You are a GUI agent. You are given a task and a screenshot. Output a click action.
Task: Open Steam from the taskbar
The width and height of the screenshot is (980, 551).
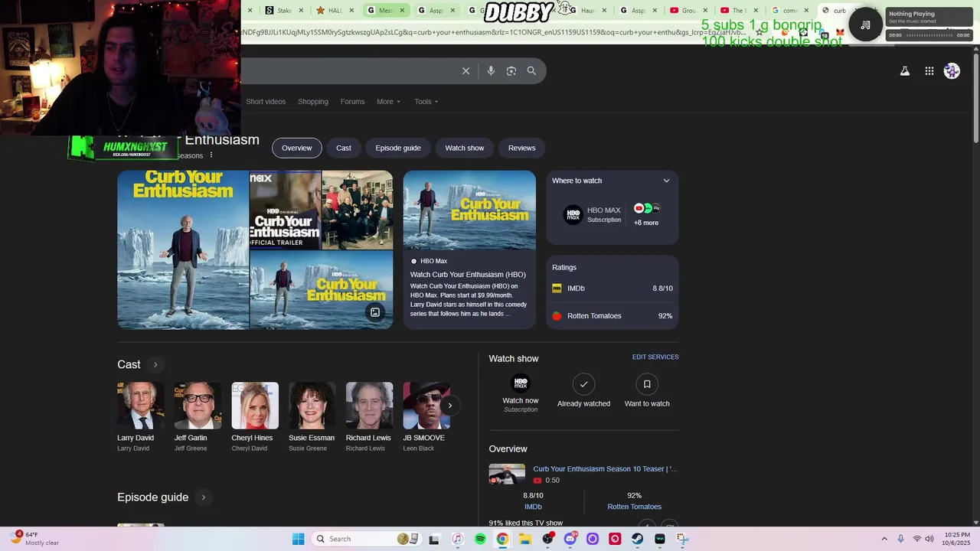click(637, 539)
